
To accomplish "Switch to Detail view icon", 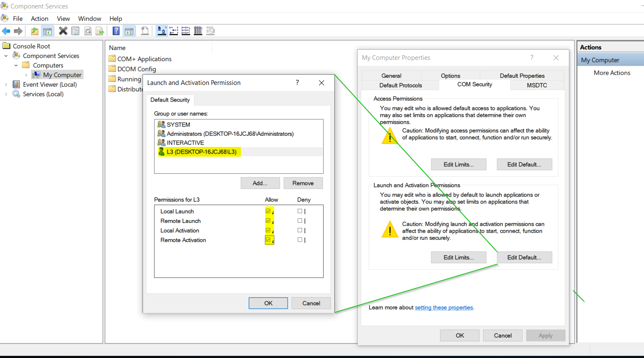I will coord(198,31).
